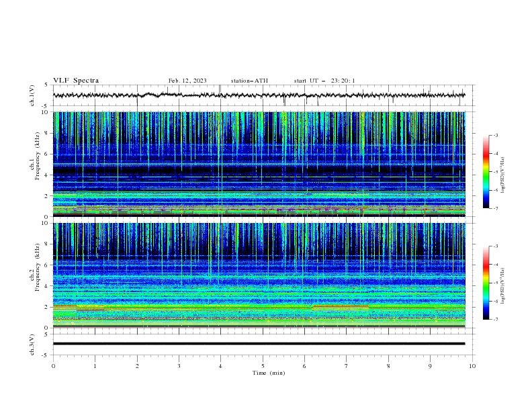Click time axis tick label "6"

point(304,366)
